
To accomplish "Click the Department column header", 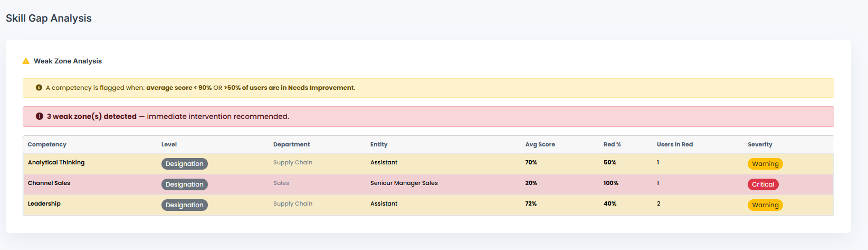I will pos(291,144).
